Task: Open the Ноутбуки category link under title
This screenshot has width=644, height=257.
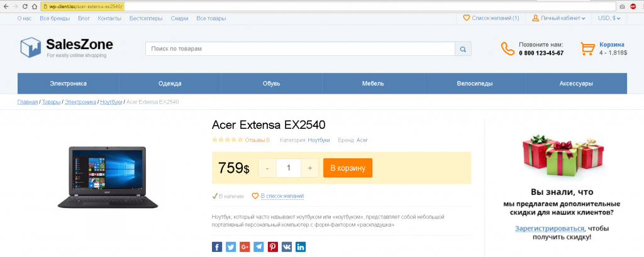Action: 319,140
